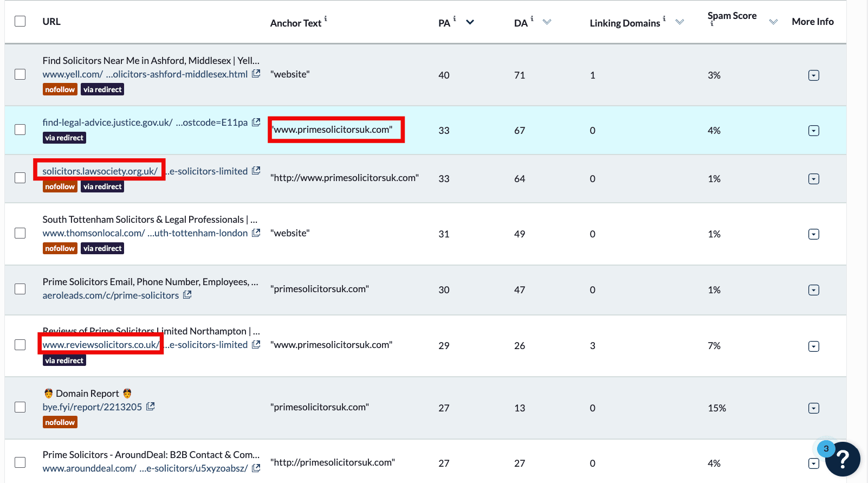Open external link icon for find-legal-advice.justice.gov.uk
Image resolution: width=868 pixels, height=483 pixels.
tap(256, 123)
